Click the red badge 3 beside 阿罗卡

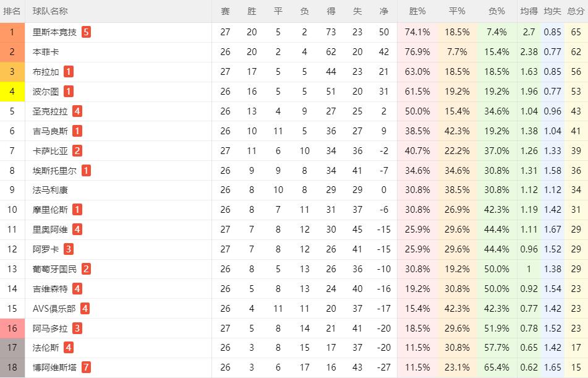tap(68, 249)
